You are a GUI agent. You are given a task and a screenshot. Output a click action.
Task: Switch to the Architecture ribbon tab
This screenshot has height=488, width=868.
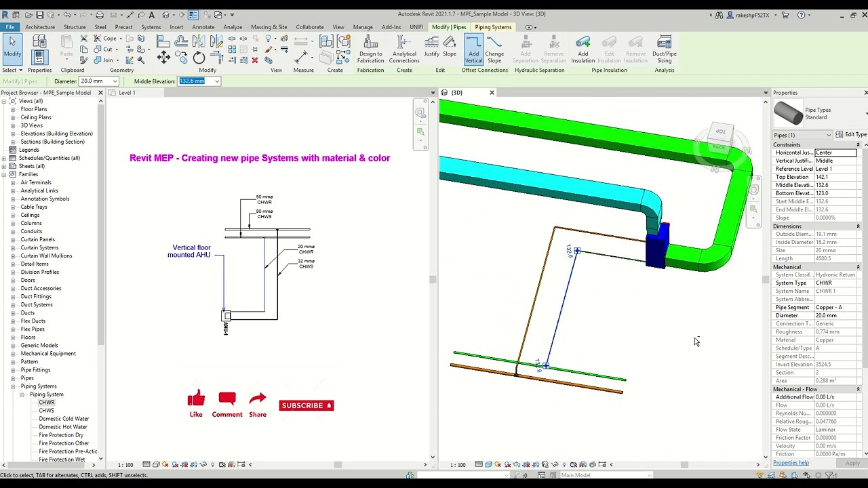click(x=40, y=27)
